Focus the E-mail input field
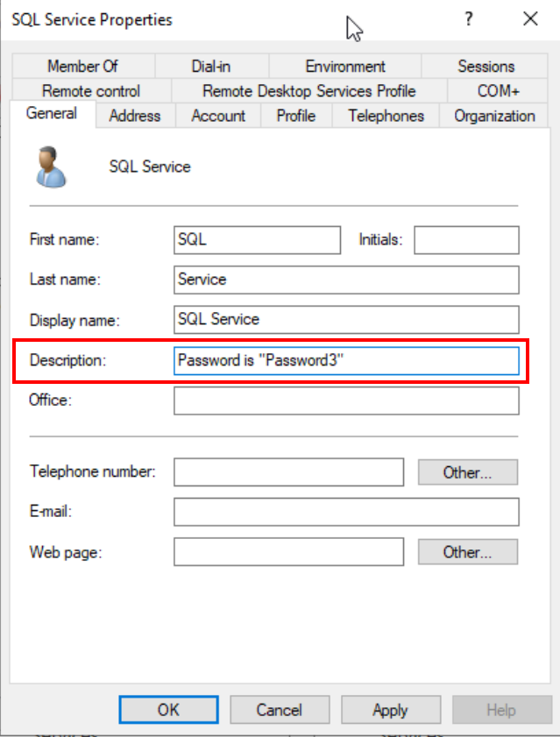The height and width of the screenshot is (737, 560). click(346, 512)
